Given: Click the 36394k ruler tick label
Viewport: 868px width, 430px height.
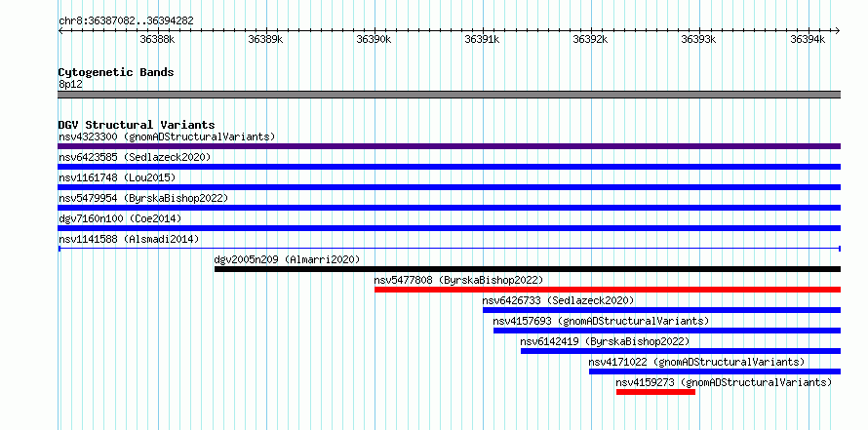Looking at the screenshot, I should coord(808,39).
